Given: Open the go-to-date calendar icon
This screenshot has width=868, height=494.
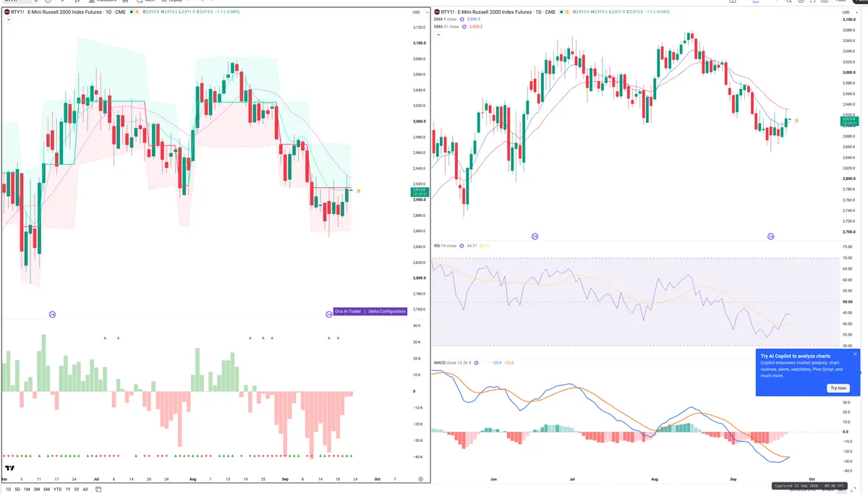Looking at the screenshot, I should [x=98, y=489].
